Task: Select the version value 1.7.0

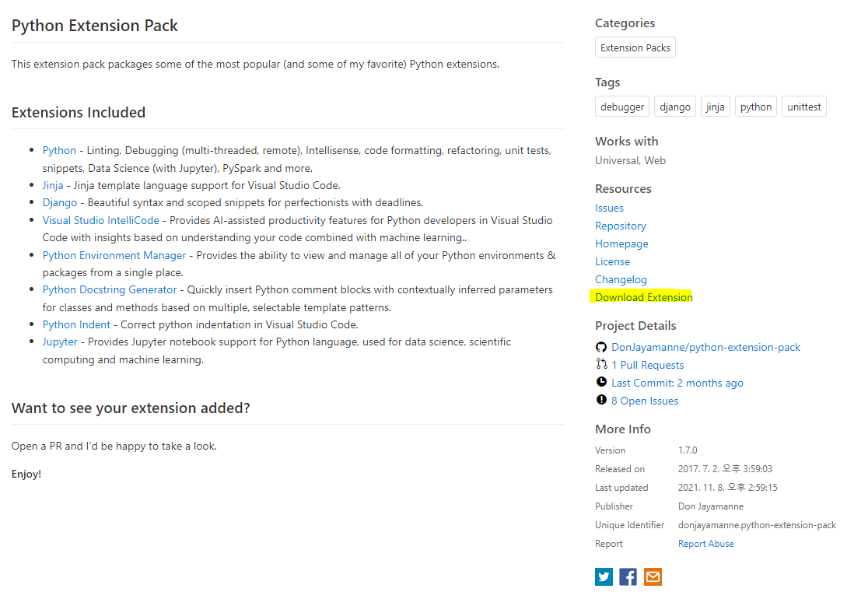Action: pos(688,450)
